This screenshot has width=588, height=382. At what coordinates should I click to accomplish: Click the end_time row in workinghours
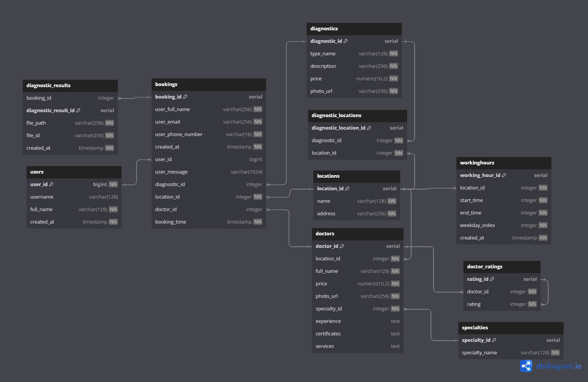504,213
